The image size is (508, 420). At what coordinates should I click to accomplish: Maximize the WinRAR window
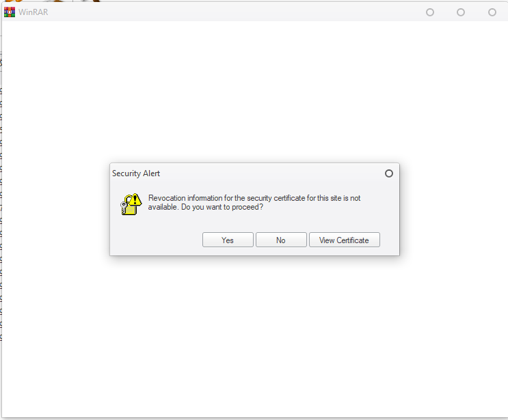click(x=461, y=12)
